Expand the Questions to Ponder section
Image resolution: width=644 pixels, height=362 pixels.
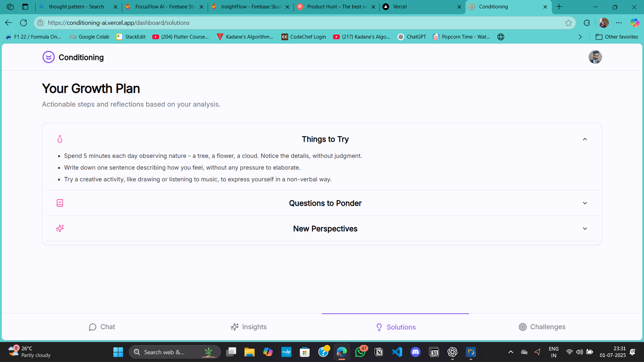[x=585, y=203]
